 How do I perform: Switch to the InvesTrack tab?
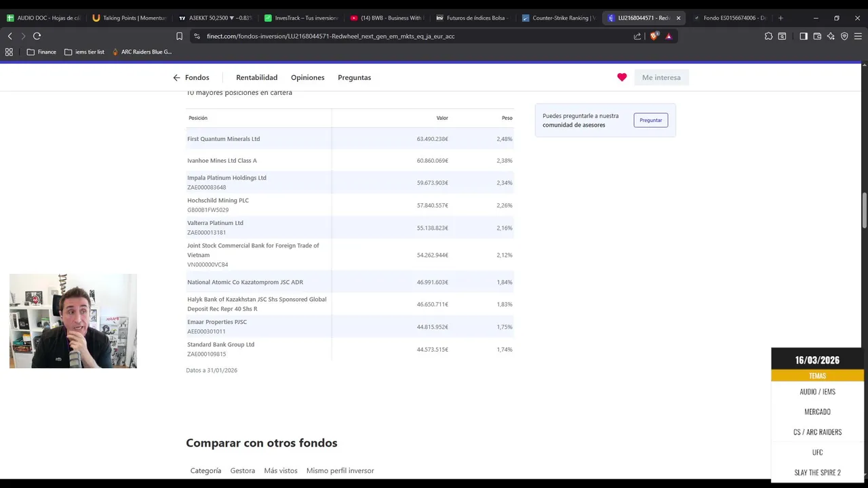(302, 18)
